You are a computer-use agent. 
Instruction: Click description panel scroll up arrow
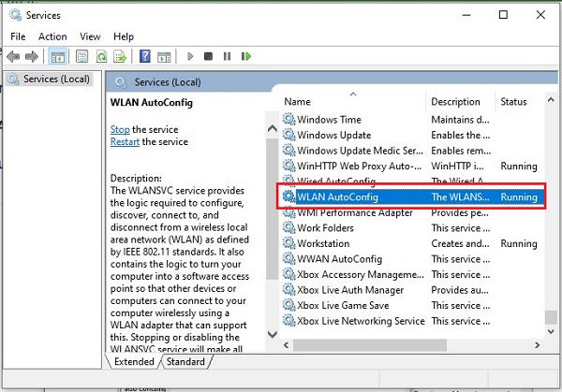(273, 128)
